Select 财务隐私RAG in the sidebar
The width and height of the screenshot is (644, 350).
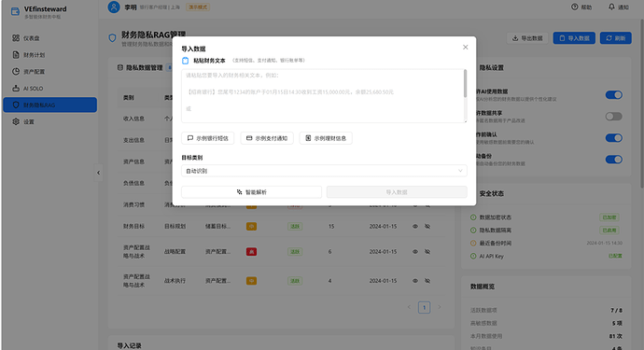50,105
